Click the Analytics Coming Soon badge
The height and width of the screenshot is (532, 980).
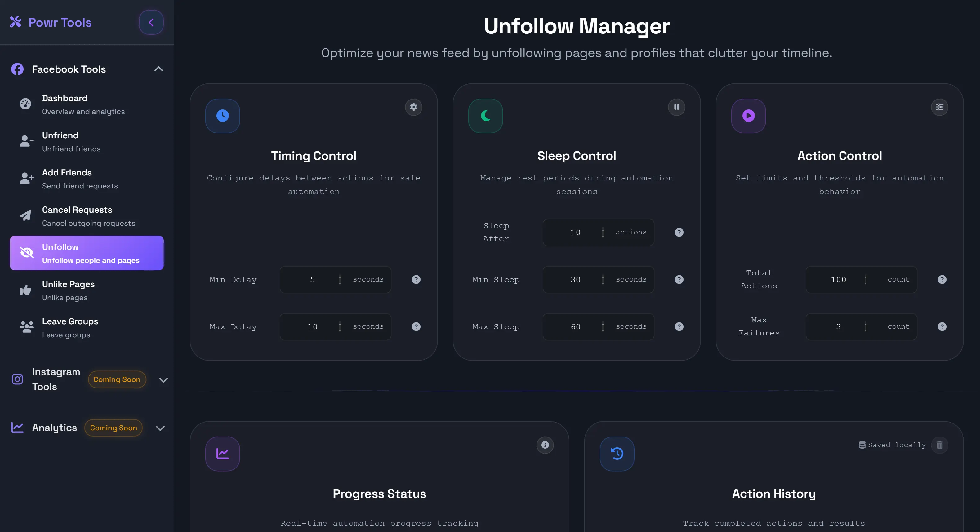[114, 428]
